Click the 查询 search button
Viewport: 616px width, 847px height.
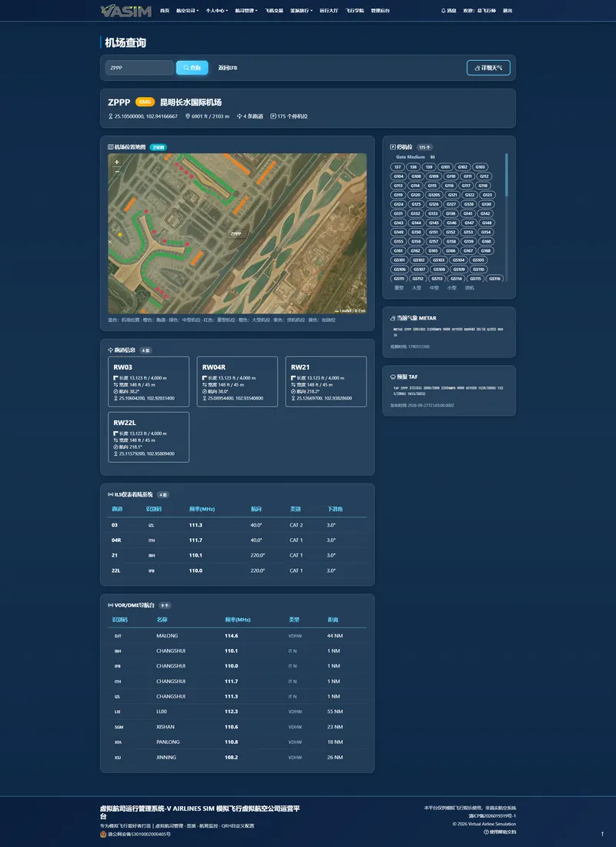(x=192, y=68)
